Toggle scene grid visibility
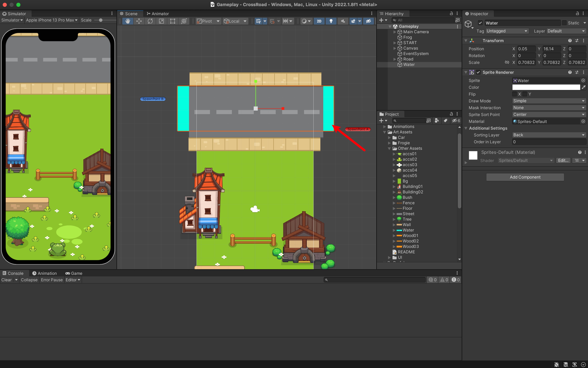This screenshot has width=588, height=368. click(x=258, y=21)
